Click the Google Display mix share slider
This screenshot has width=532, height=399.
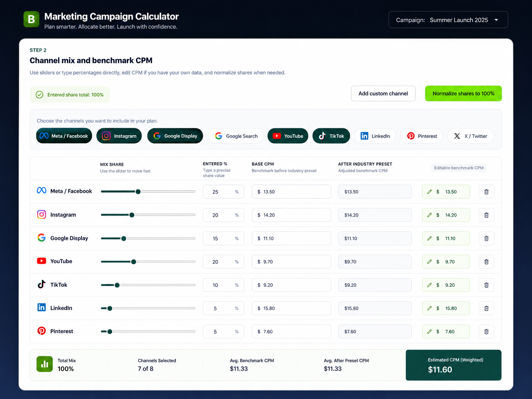(x=148, y=238)
